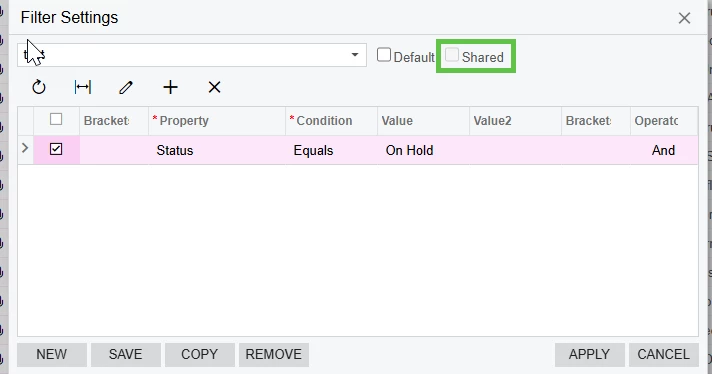Click the Condition column header
The width and height of the screenshot is (712, 374).
pos(331,121)
